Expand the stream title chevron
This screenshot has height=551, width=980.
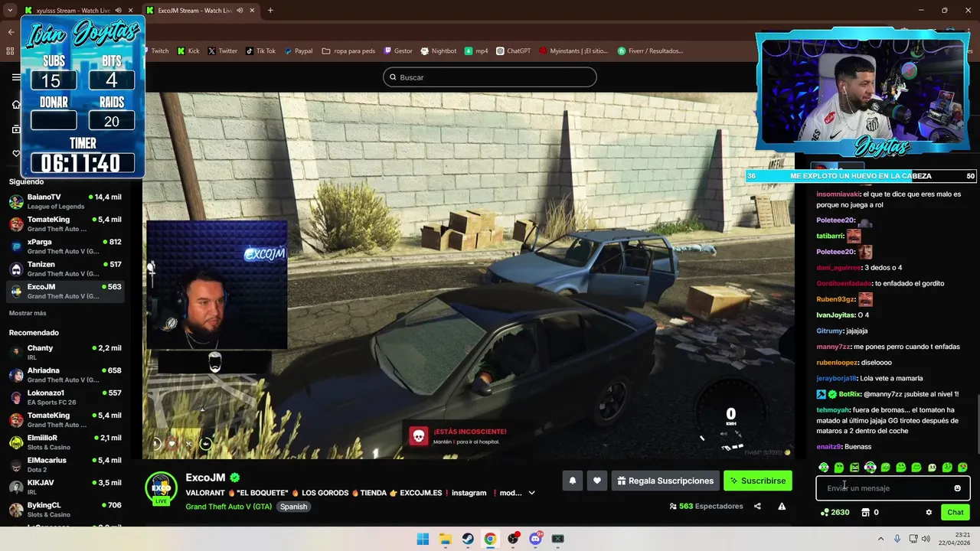pyautogui.click(x=531, y=493)
